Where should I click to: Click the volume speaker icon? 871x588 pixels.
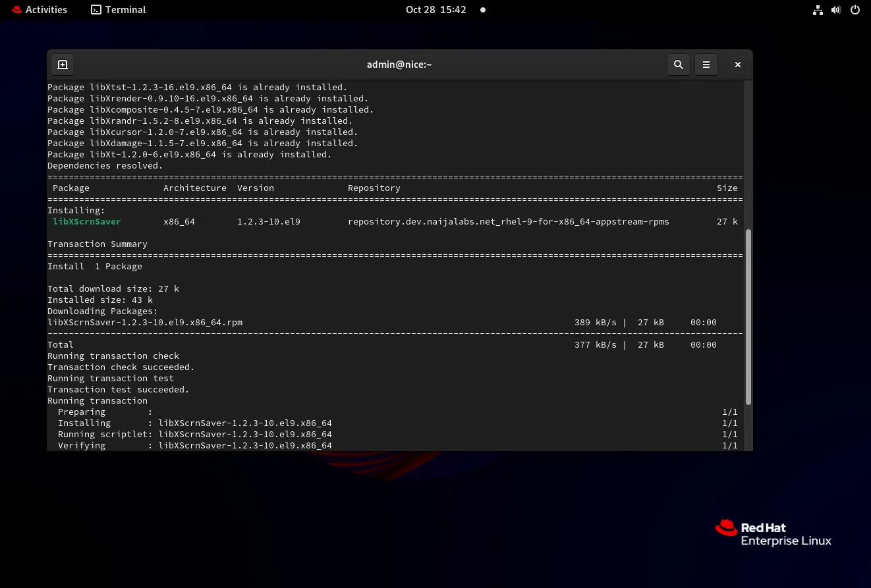(836, 10)
